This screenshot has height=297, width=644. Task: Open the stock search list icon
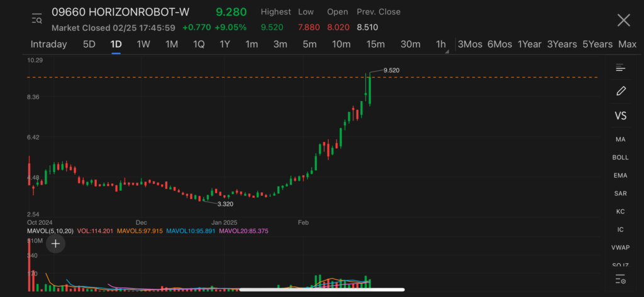(37, 18)
